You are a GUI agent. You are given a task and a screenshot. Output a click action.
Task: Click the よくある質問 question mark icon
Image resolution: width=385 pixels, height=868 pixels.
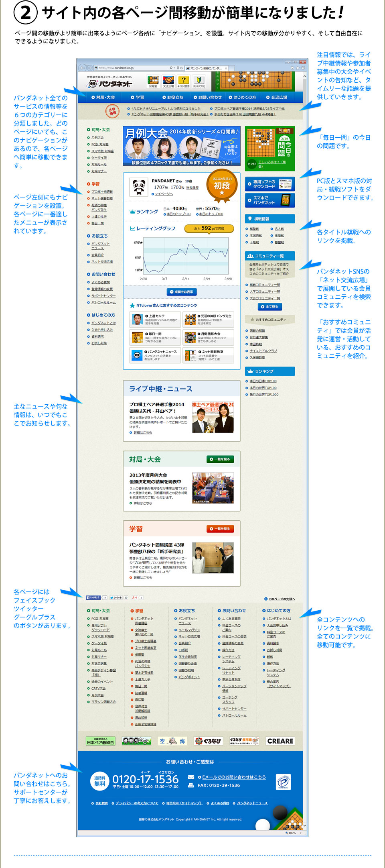click(183, 82)
